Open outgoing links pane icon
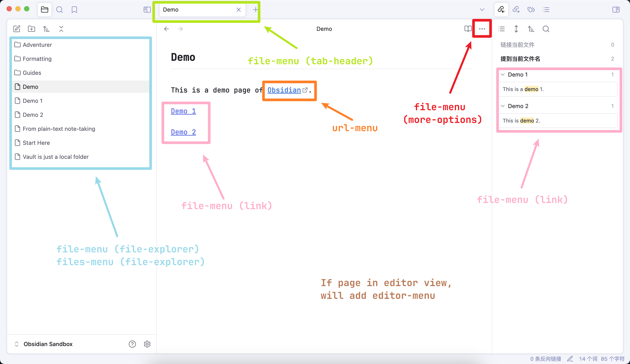Screen dimensions: 630x364 pyautogui.click(x=516, y=9)
